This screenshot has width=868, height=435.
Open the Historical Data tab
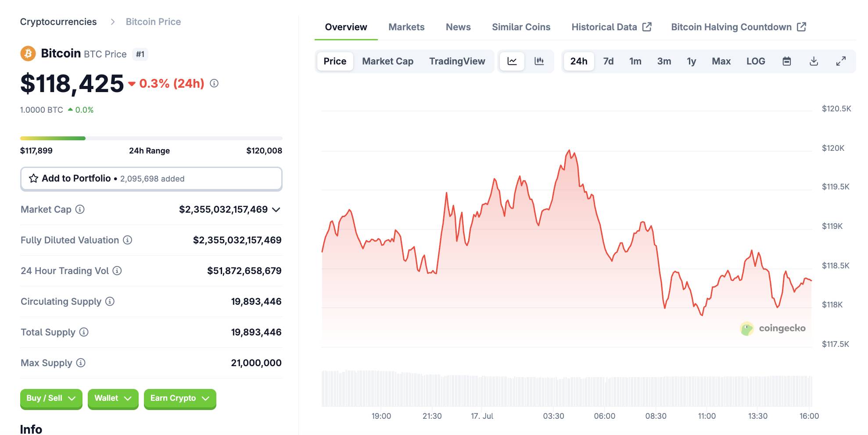pyautogui.click(x=611, y=27)
